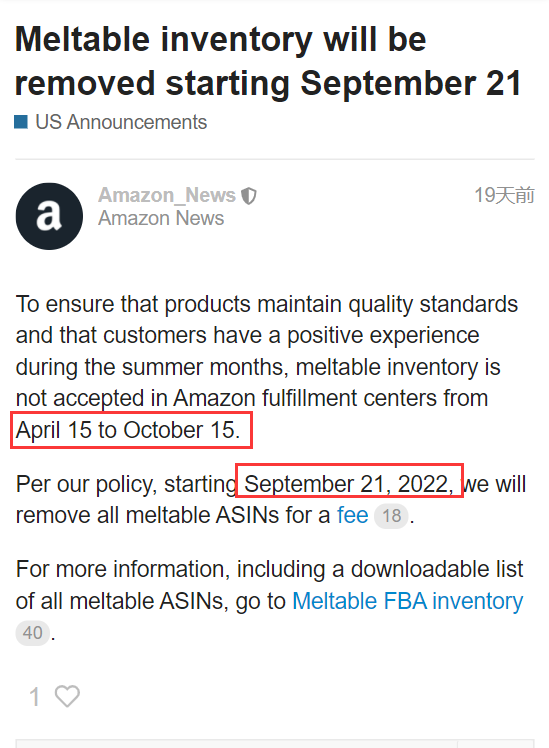Click the post timestamp '19天前'
Viewport: 549px width, 748px height.
point(504,195)
